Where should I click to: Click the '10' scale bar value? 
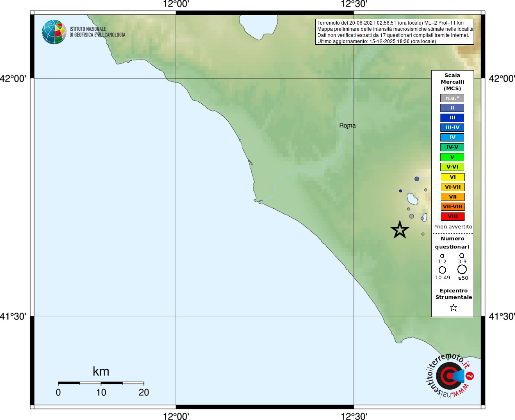pos(101,393)
